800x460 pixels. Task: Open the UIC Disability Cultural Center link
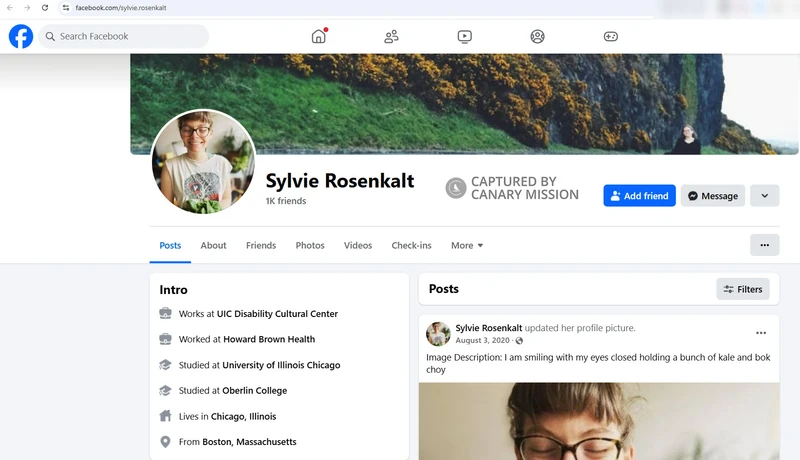point(277,314)
